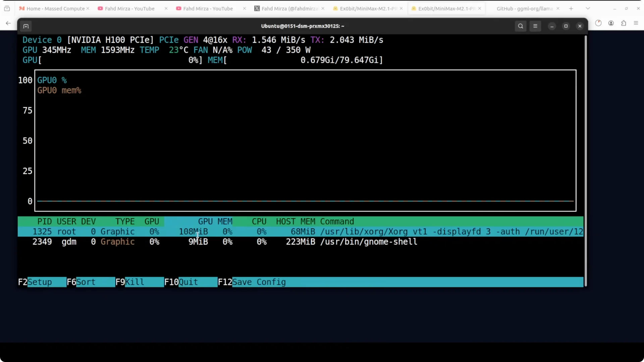This screenshot has height=362, width=644.
Task: Click the browser account profile icon
Action: tap(611, 23)
